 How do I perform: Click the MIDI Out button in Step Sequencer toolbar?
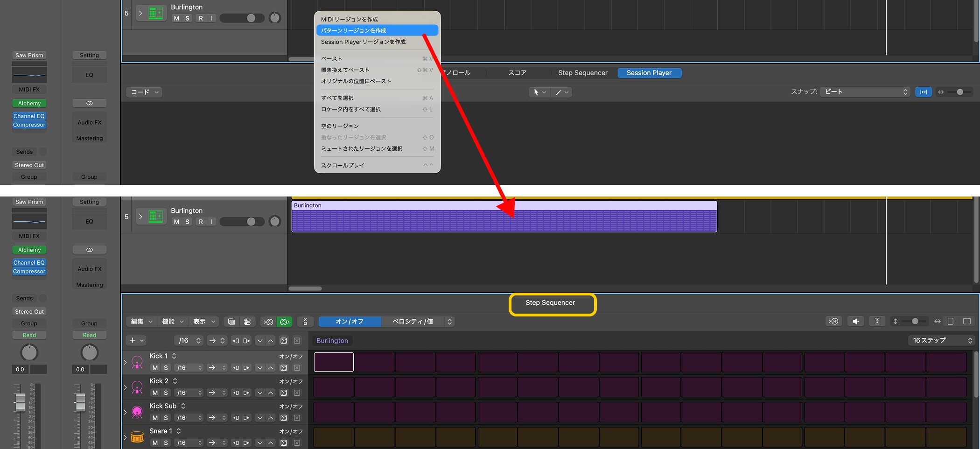(x=285, y=322)
